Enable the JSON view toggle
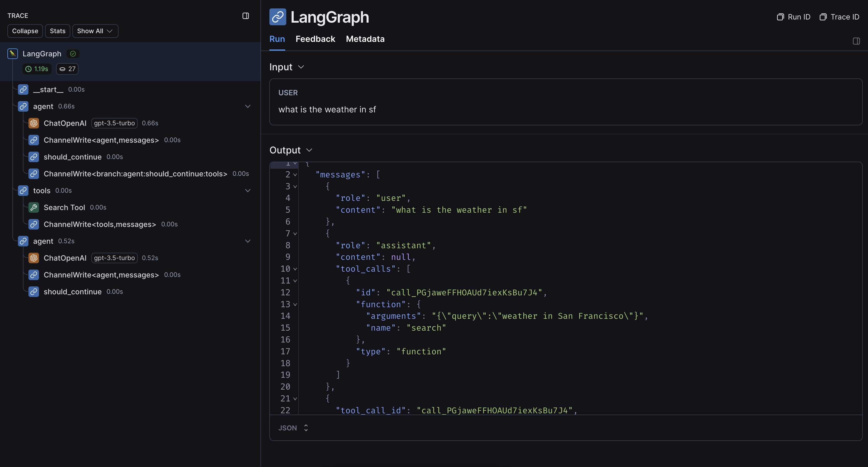868x467 pixels. [x=293, y=428]
